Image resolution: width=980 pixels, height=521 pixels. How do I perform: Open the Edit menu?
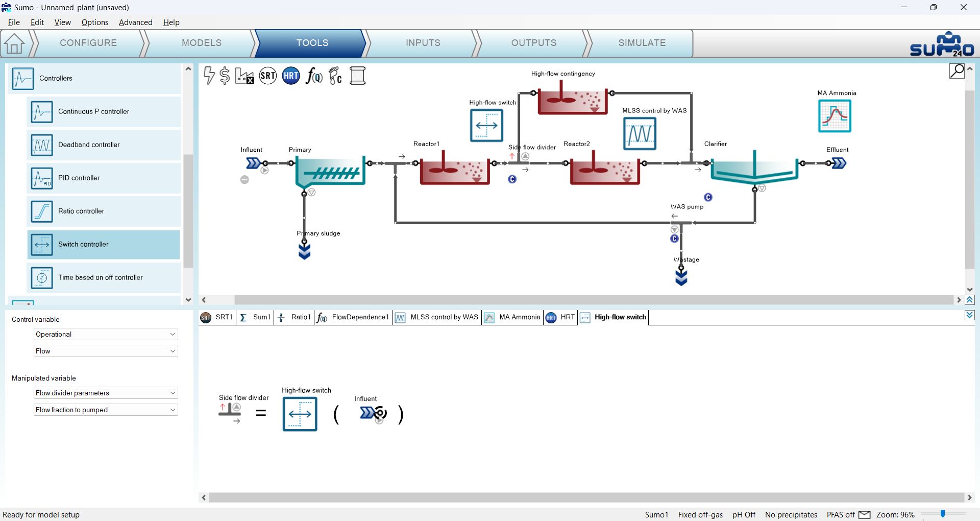click(x=37, y=22)
